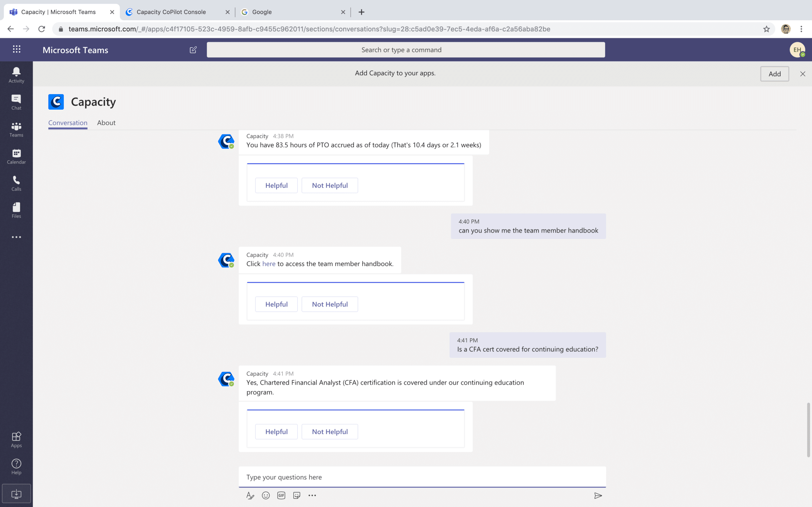
Task: Click 'here' link to team handbook
Action: 268,264
